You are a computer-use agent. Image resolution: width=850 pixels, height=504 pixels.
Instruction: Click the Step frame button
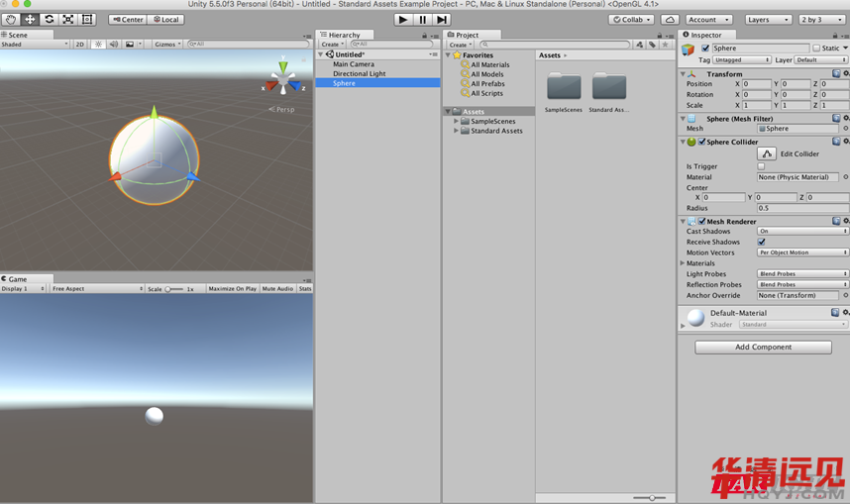click(x=442, y=19)
